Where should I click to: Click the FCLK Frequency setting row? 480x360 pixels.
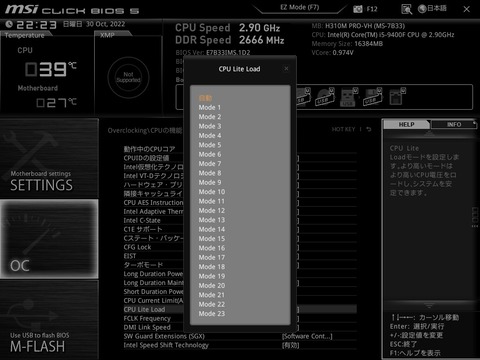pyautogui.click(x=239, y=318)
